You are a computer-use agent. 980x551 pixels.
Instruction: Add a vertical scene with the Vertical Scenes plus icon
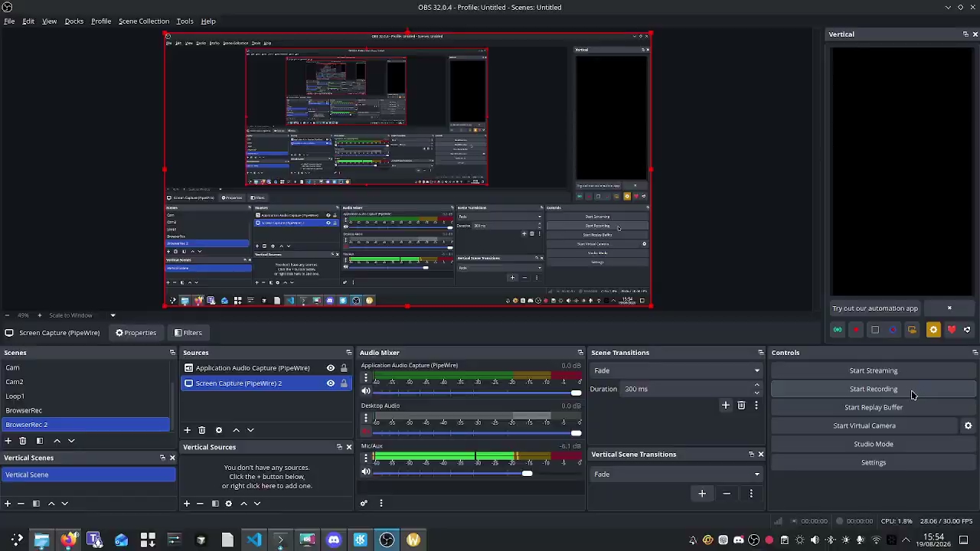(8, 504)
